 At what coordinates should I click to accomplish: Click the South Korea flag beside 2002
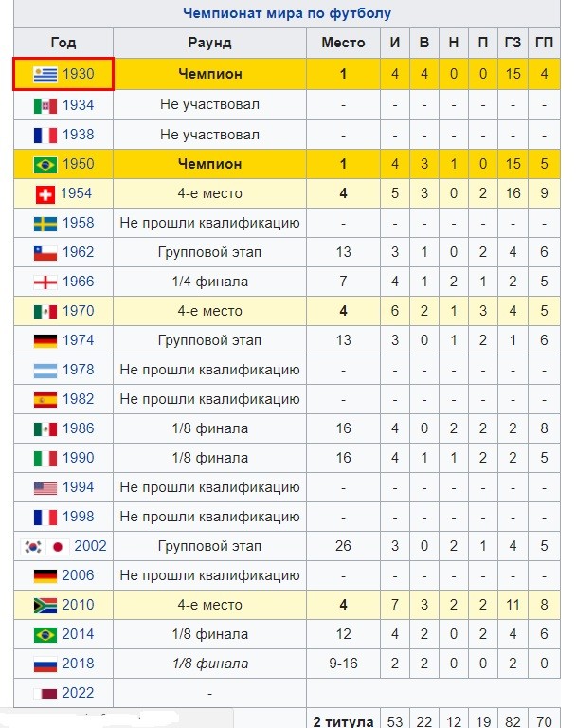33,546
